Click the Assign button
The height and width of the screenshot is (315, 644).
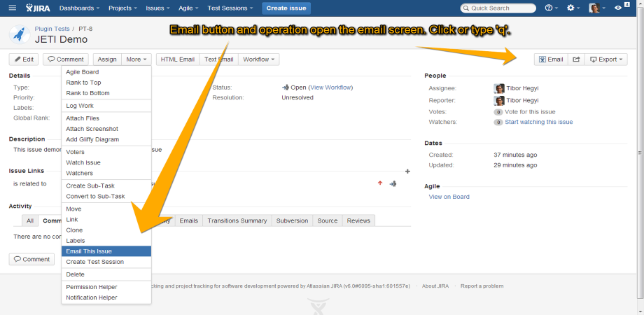107,59
